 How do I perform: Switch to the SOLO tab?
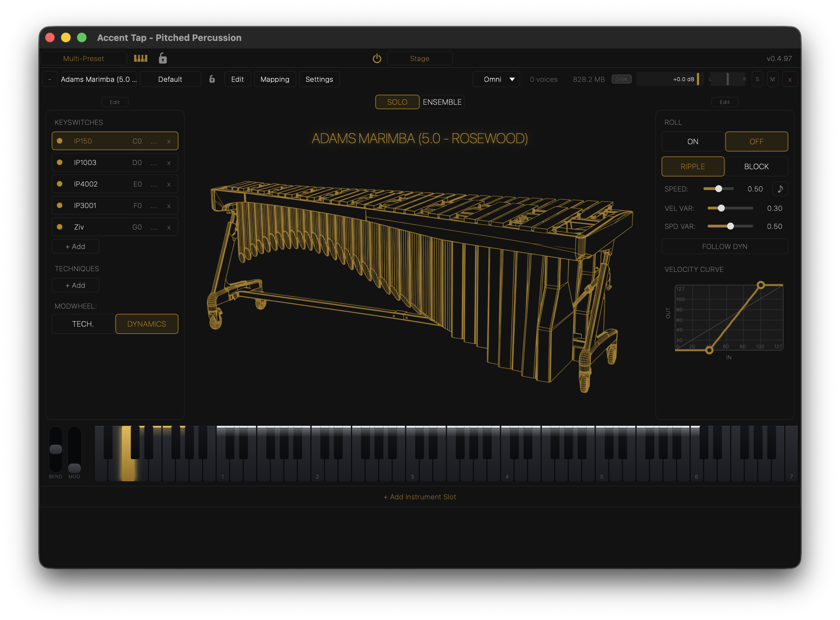(x=397, y=102)
